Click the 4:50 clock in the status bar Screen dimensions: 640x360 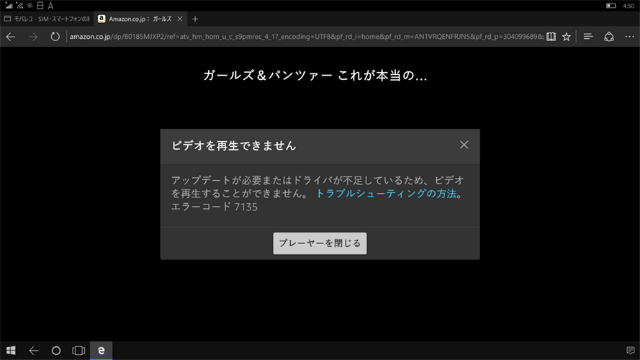(x=629, y=6)
